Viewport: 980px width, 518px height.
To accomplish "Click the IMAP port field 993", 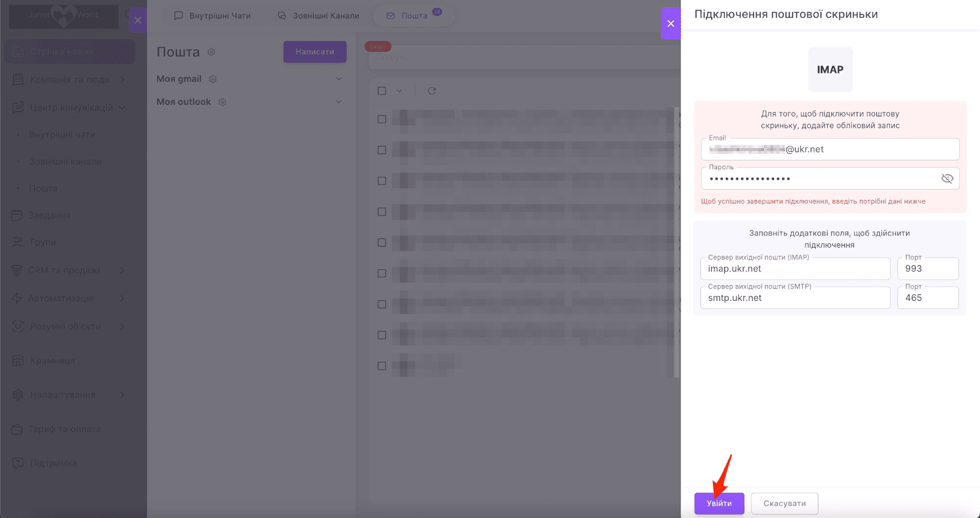I will pos(928,269).
